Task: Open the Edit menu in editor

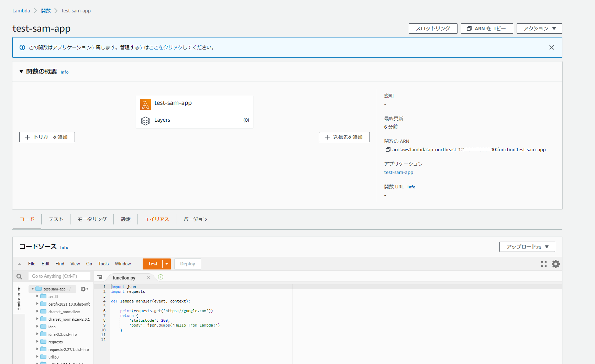Action: tap(45, 264)
